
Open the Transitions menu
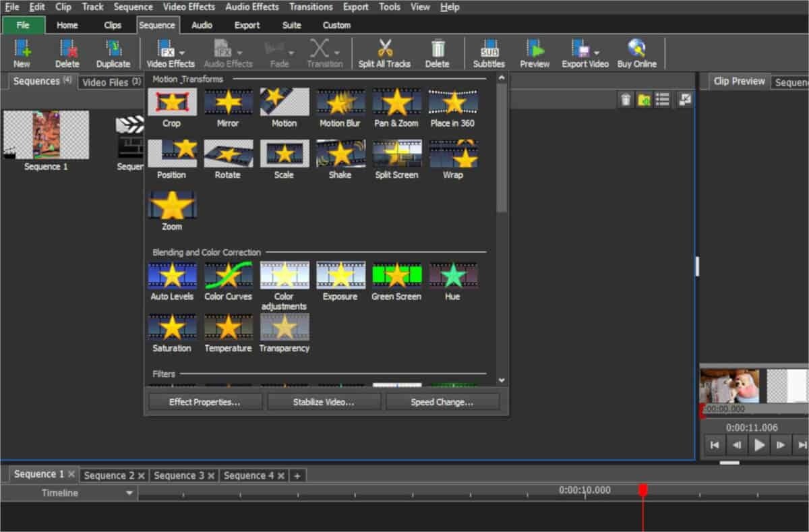pos(310,7)
